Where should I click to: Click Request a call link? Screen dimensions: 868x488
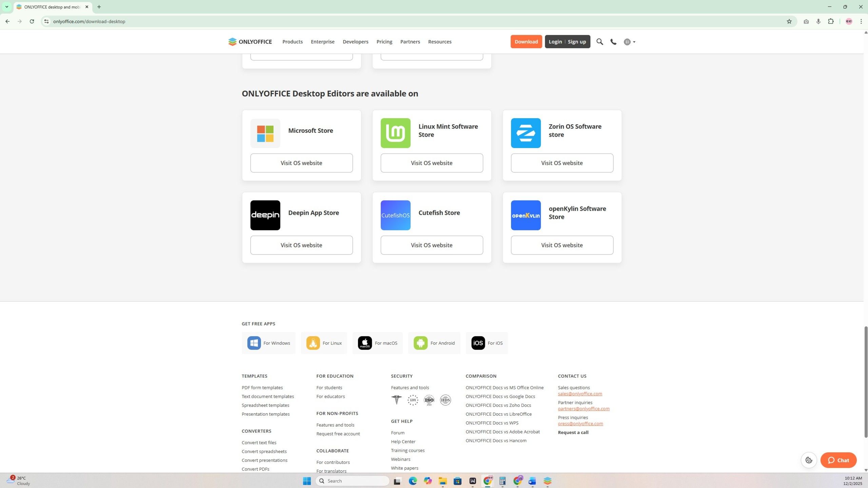point(573,432)
